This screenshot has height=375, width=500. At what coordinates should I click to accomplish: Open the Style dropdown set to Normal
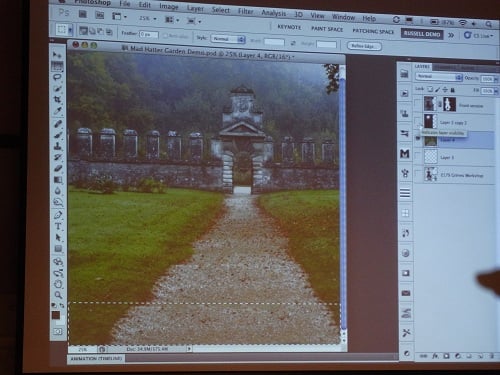pos(228,39)
